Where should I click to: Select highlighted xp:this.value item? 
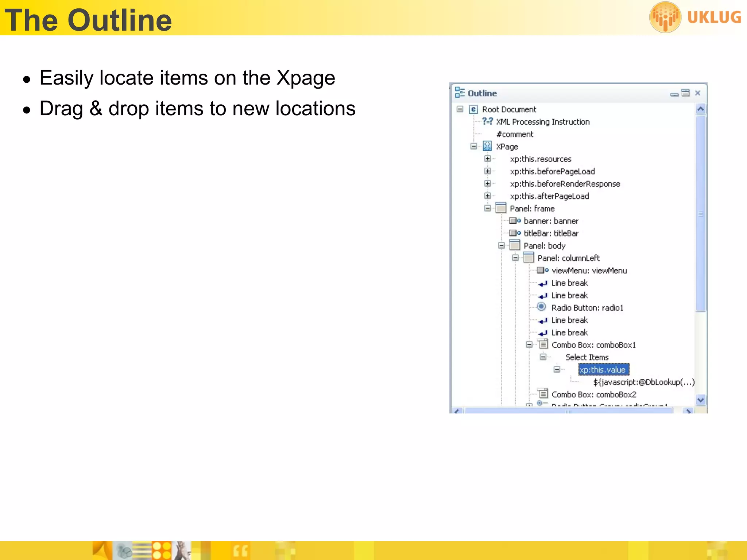(604, 369)
